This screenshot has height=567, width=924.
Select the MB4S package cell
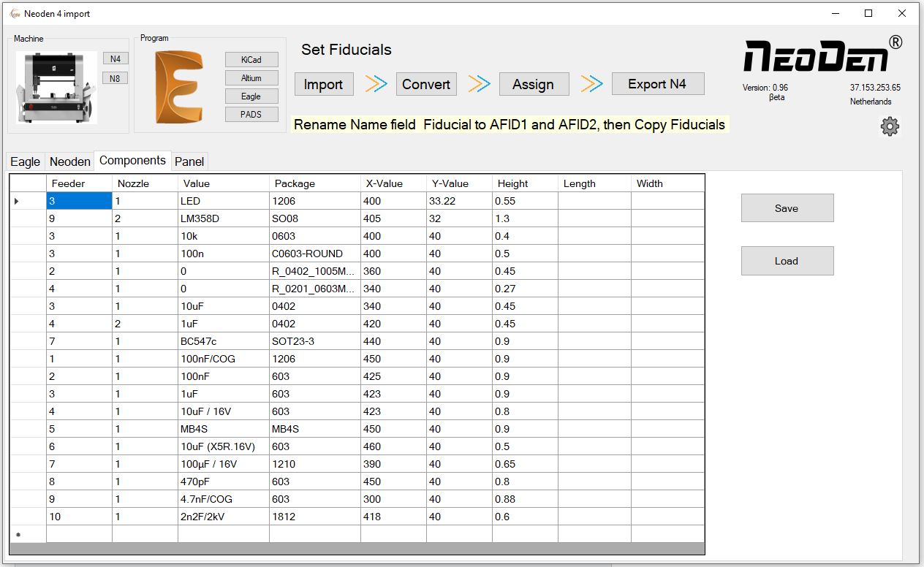pos(315,429)
